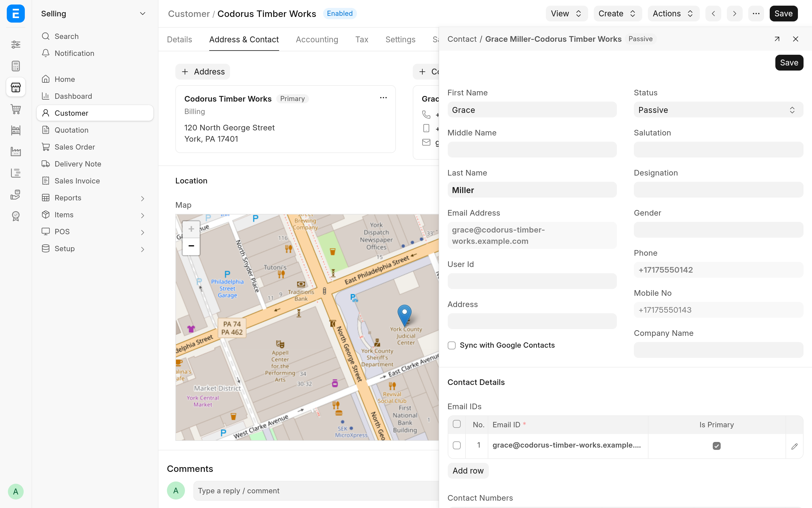Zoom out on the location map
812x508 pixels.
(x=191, y=246)
